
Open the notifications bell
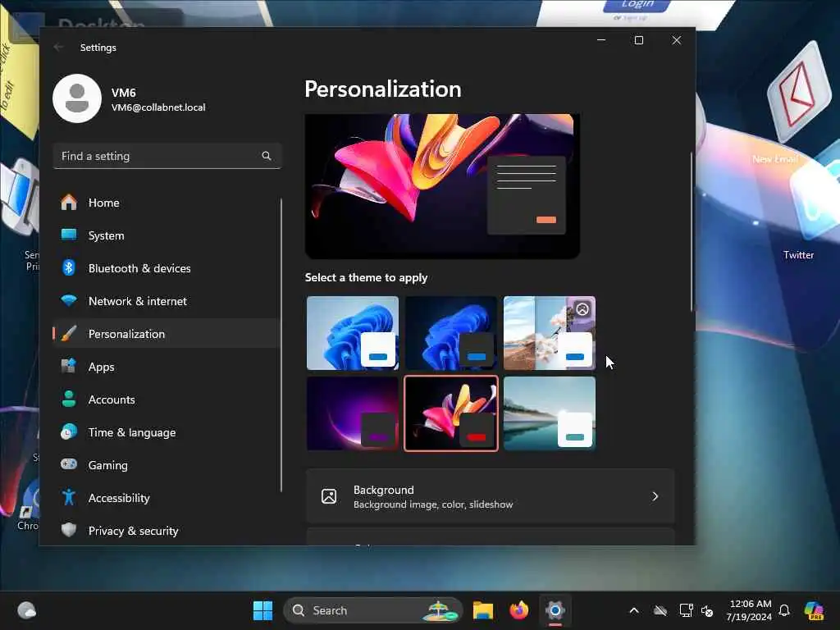[x=783, y=610]
